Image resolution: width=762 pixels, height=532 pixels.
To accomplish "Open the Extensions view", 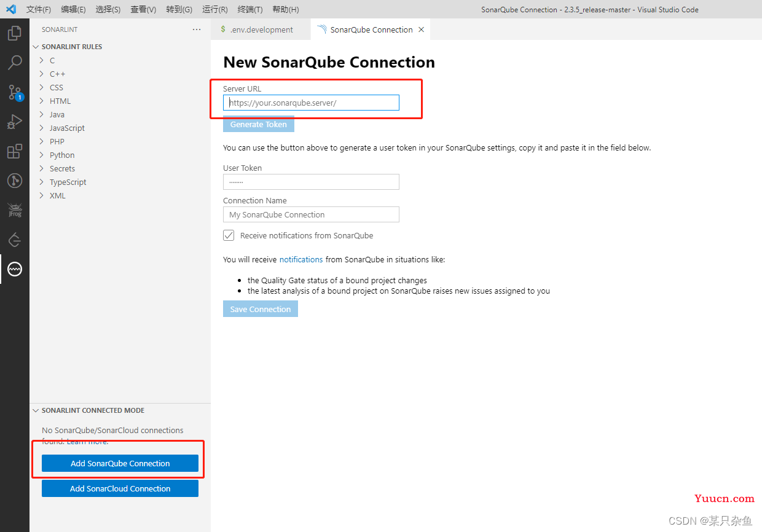I will coord(15,151).
